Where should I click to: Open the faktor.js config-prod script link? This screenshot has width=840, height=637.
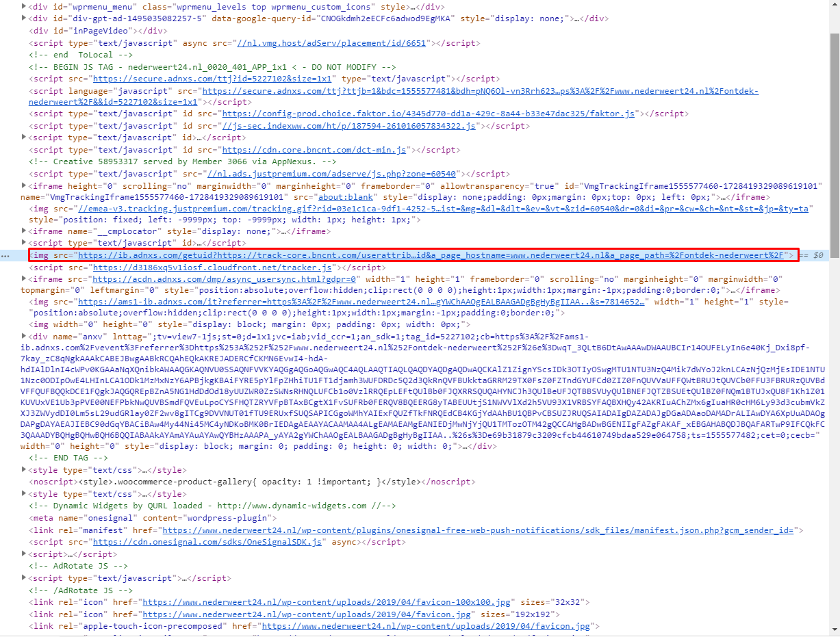[428, 114]
